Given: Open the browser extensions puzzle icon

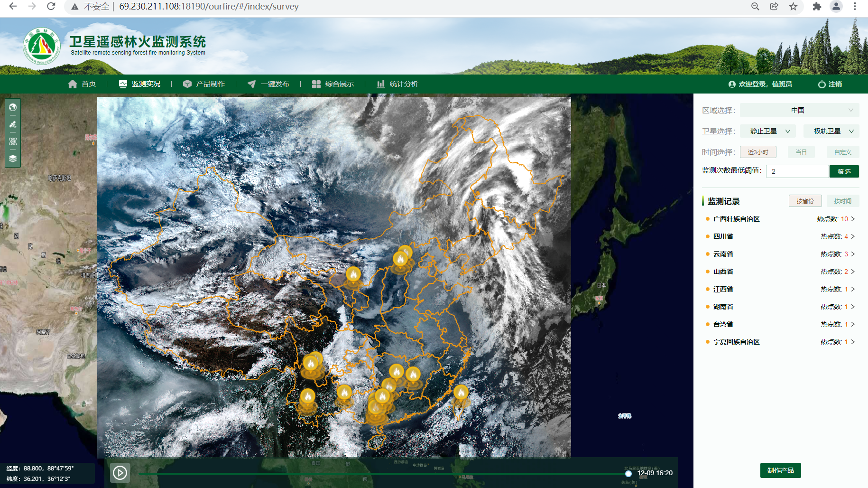Looking at the screenshot, I should pos(817,6).
